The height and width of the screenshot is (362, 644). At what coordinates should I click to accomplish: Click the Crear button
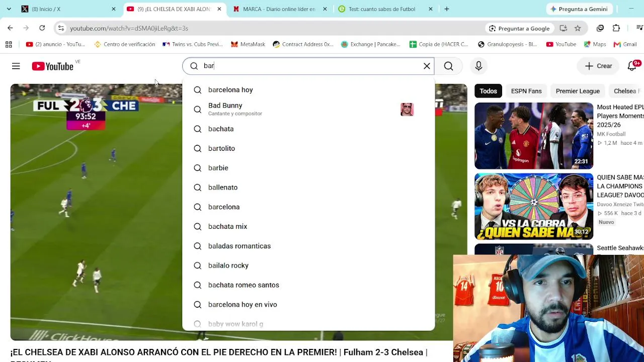pyautogui.click(x=598, y=66)
